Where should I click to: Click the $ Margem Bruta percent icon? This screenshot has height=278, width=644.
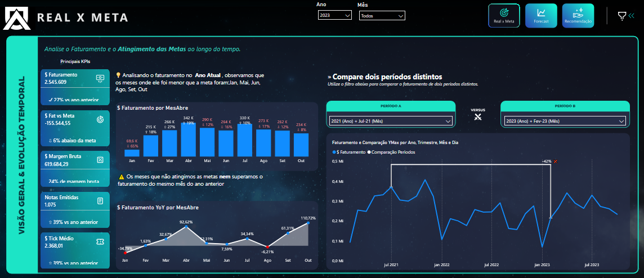pos(100,160)
